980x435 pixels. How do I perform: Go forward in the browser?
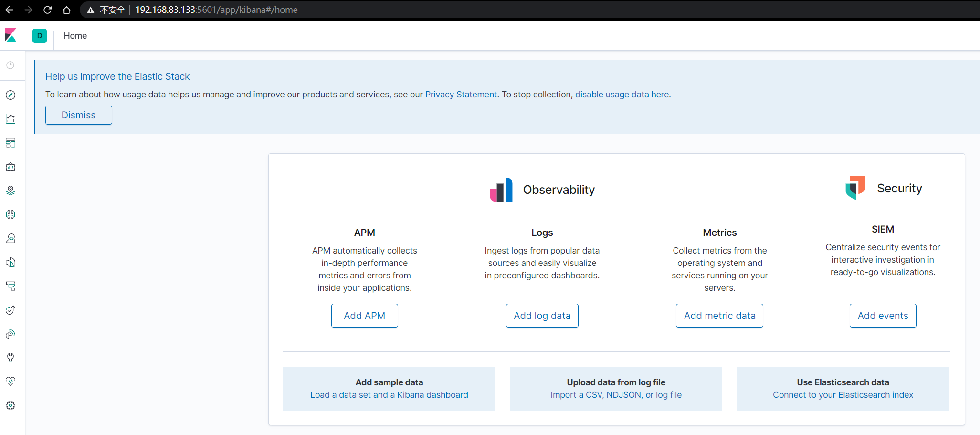[x=29, y=10]
